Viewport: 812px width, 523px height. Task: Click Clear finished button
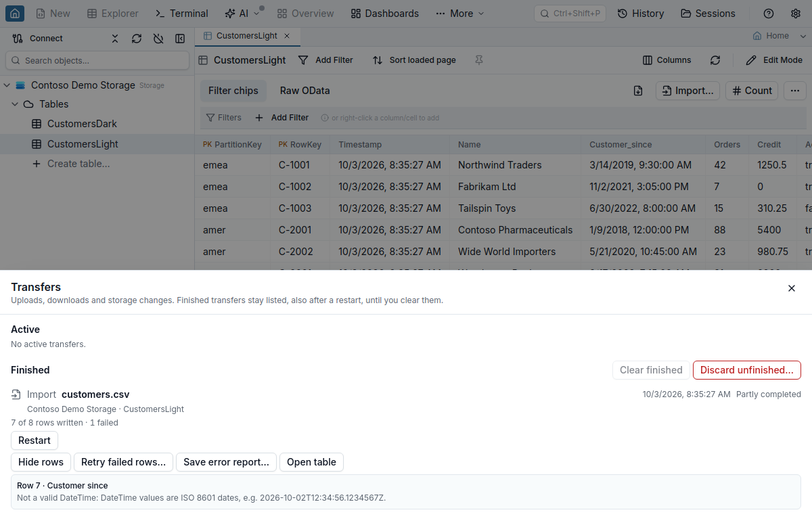pos(651,370)
